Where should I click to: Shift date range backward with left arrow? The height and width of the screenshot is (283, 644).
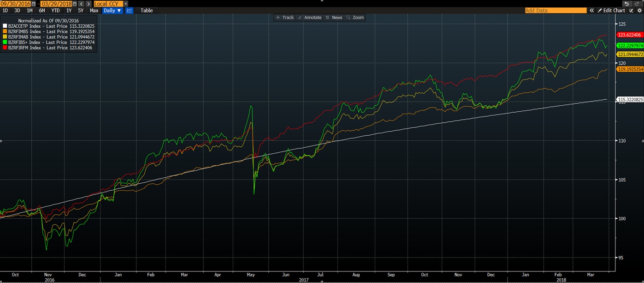[x=81, y=4]
